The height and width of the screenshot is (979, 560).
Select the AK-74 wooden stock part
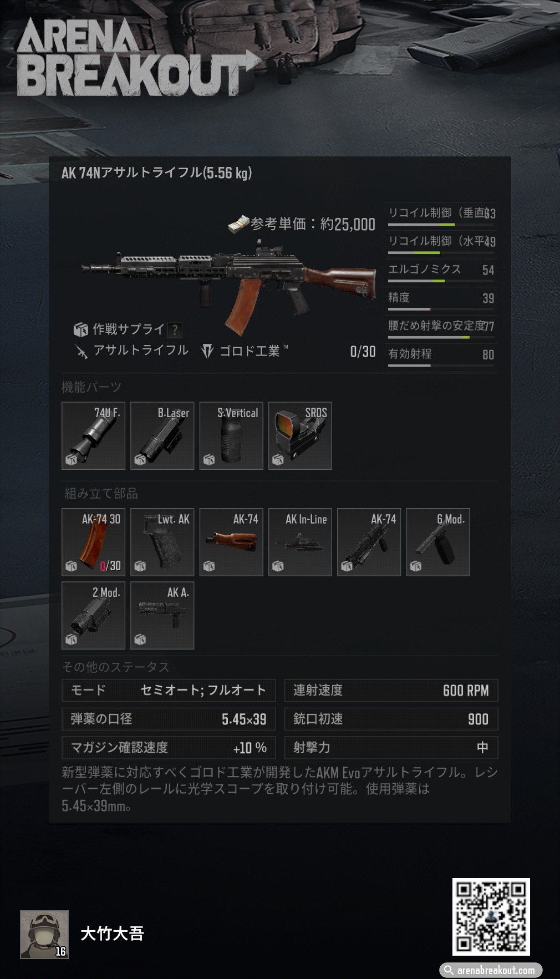click(x=231, y=542)
